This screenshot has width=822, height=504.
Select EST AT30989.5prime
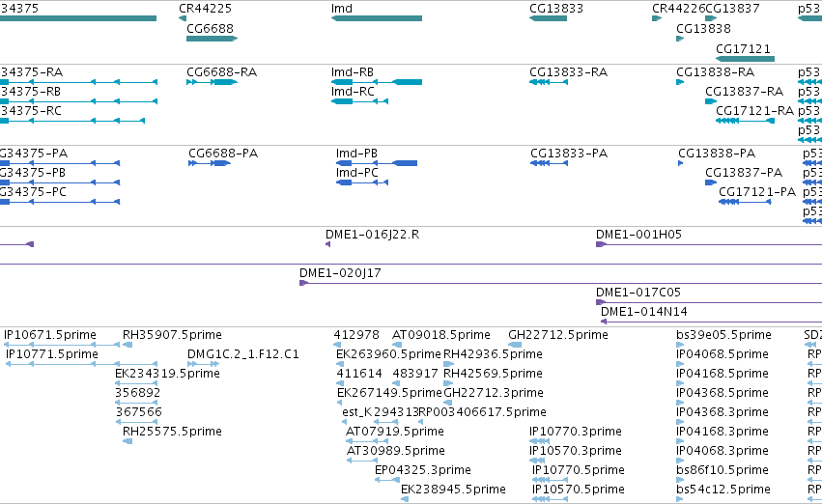point(362,461)
